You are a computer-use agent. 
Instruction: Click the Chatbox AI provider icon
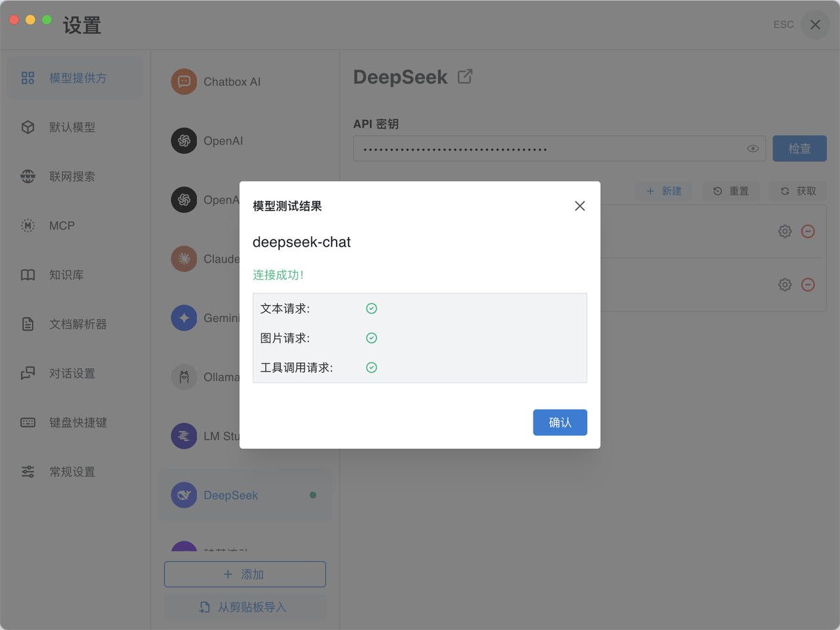click(x=184, y=82)
